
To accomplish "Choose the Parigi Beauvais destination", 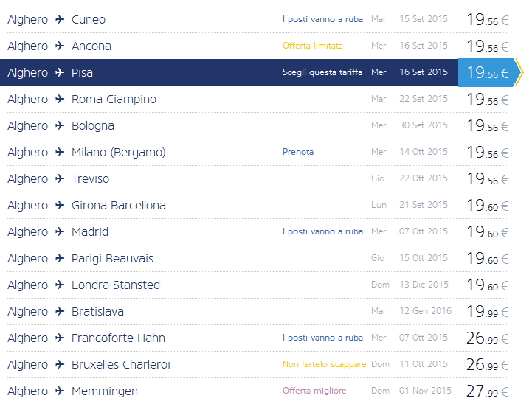I will pos(112,259).
